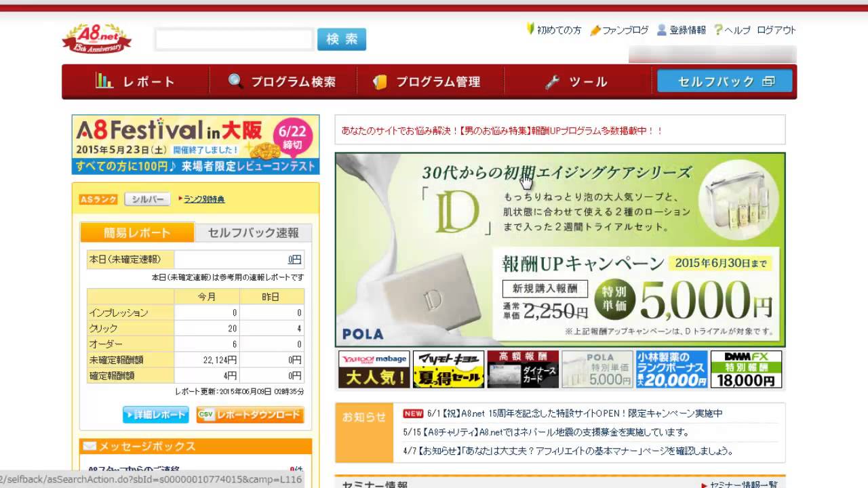Click the bar chart icon in レポート menu
This screenshot has width=868, height=488.
click(x=104, y=81)
